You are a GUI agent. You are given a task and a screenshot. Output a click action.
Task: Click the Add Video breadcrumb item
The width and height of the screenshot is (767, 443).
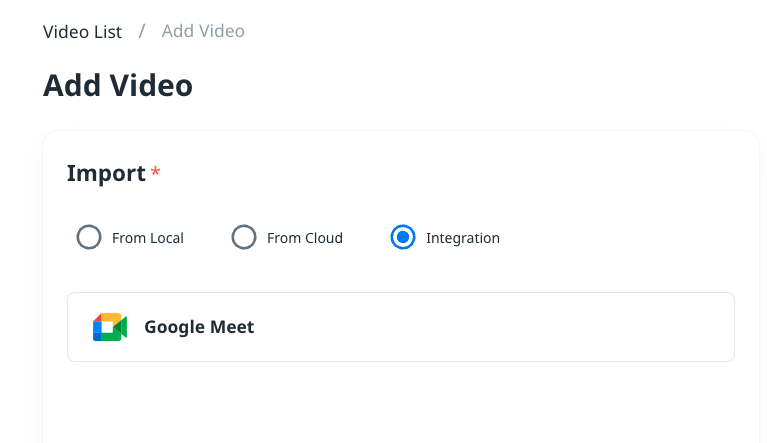(x=203, y=32)
